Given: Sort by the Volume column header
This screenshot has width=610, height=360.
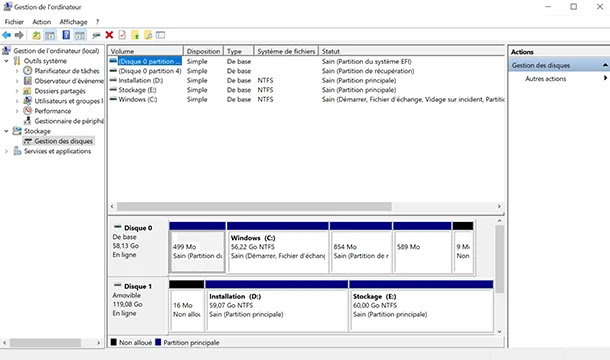Looking at the screenshot, I should tap(145, 51).
